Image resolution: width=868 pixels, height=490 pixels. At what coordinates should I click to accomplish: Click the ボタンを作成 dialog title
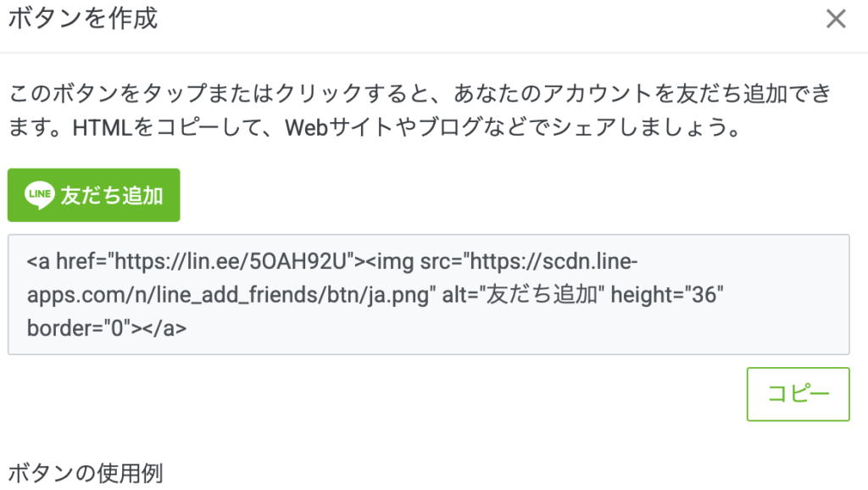pos(83,19)
